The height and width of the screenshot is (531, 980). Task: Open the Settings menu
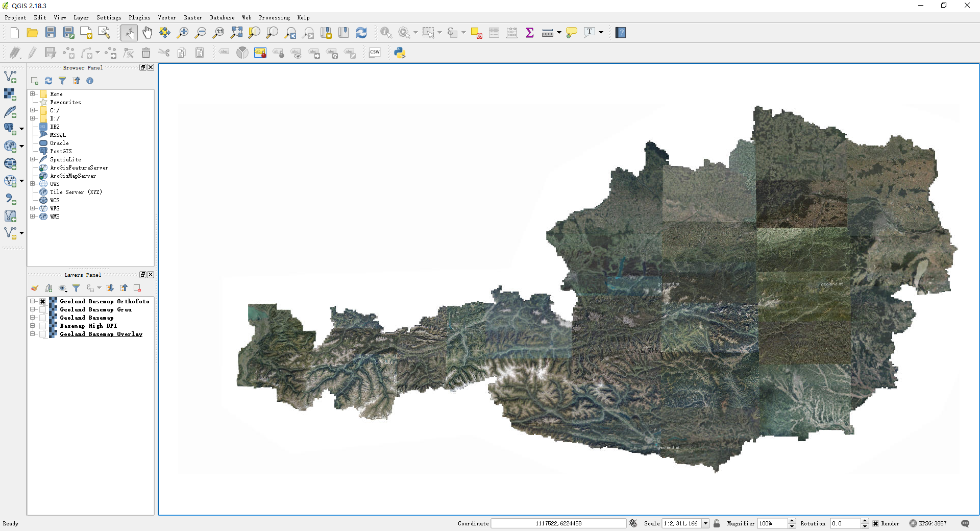click(x=109, y=17)
